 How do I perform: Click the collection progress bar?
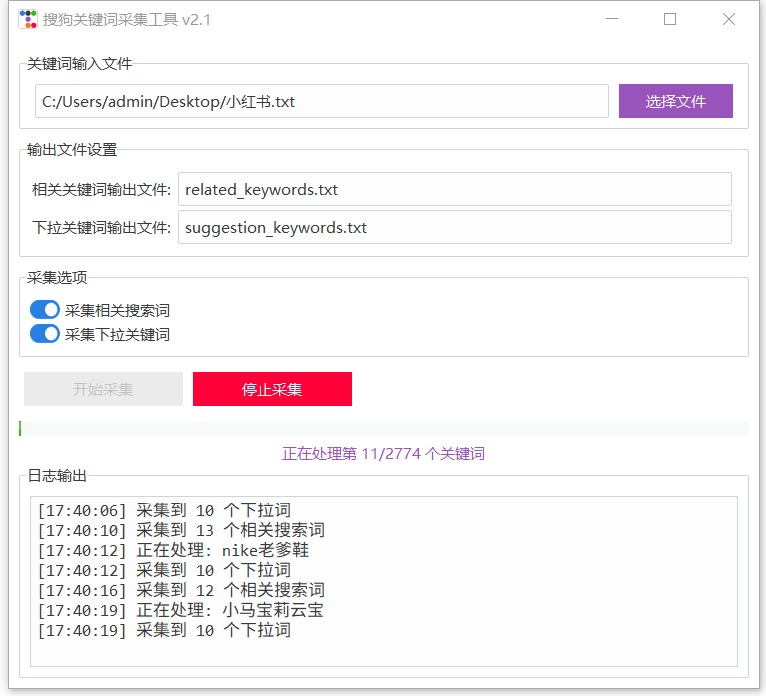(x=383, y=428)
